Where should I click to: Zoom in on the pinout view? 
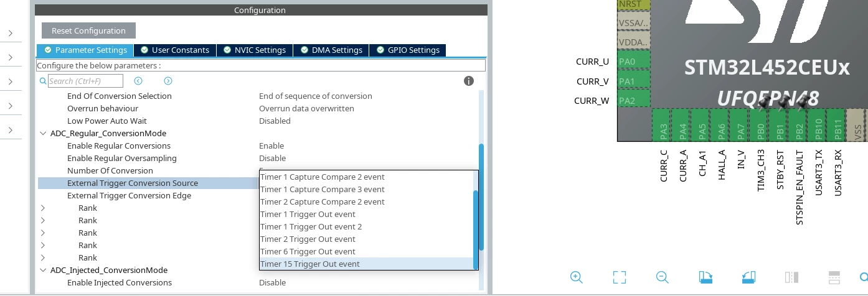(576, 277)
